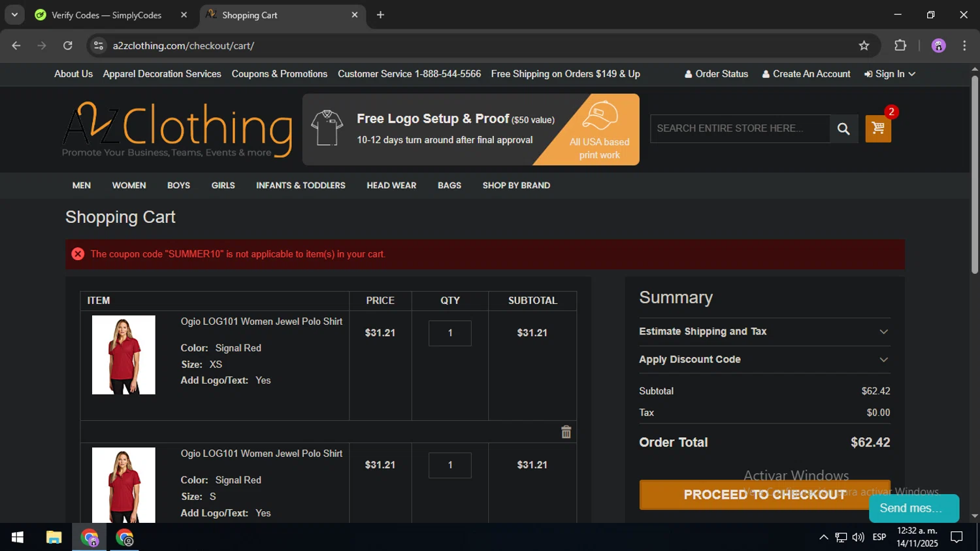
Task: Open the INFANTS & TODDLERS menu
Action: (x=301, y=186)
